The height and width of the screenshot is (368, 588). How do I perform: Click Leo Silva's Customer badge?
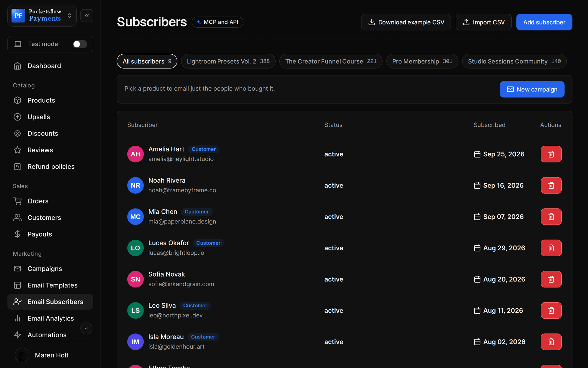tap(195, 306)
